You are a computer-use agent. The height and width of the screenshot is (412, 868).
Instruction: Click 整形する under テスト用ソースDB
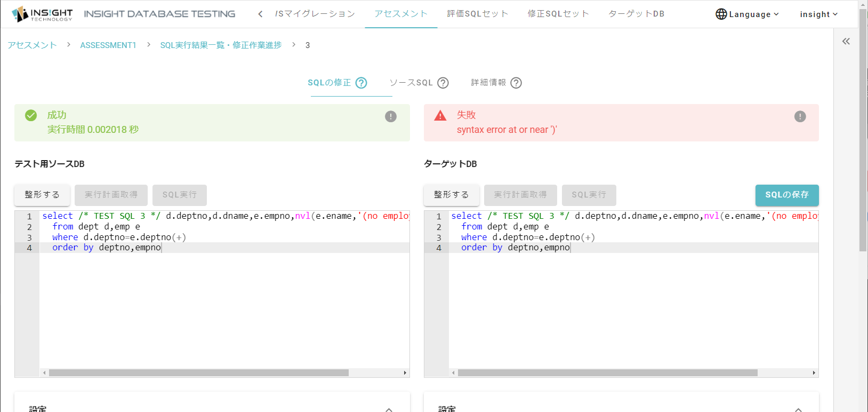42,195
